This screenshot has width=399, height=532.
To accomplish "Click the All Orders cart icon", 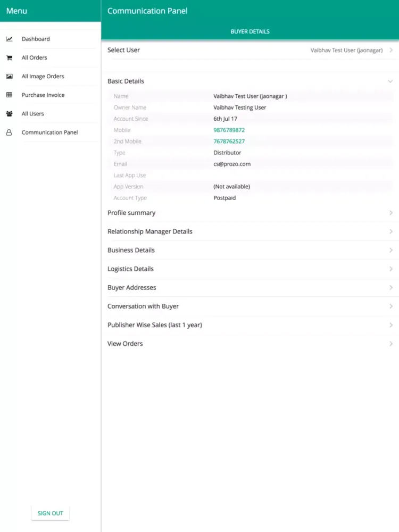I will tap(9, 57).
